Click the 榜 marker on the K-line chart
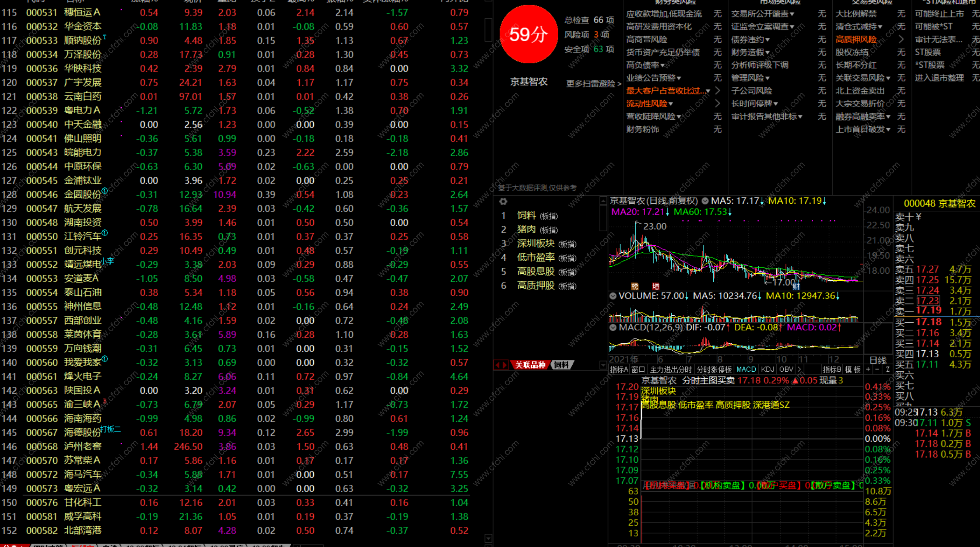The image size is (980, 547). [x=635, y=286]
